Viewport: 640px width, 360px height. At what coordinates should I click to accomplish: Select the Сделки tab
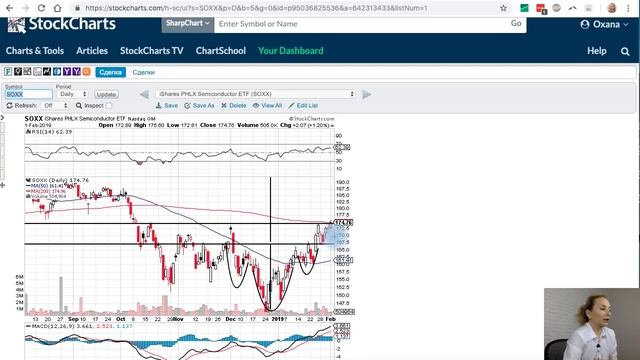pyautogui.click(x=144, y=72)
